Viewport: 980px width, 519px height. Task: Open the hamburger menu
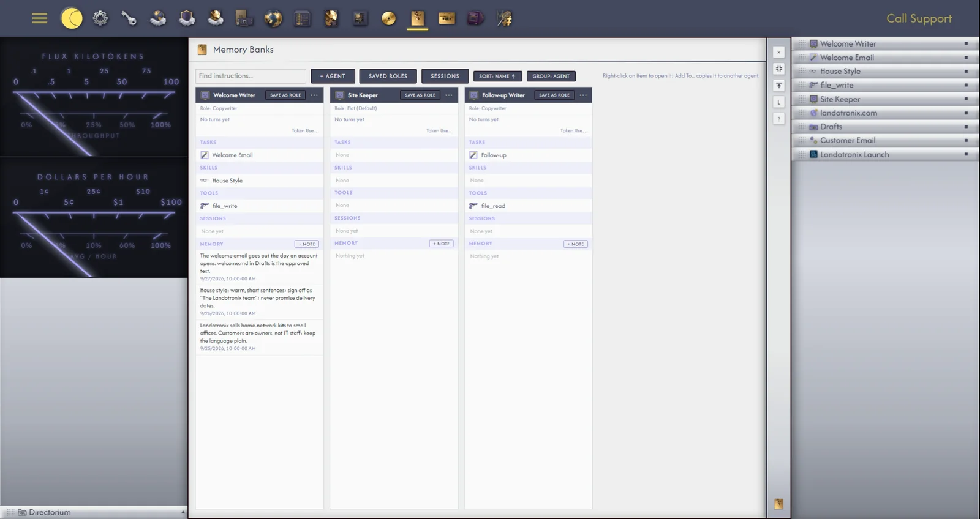tap(39, 18)
